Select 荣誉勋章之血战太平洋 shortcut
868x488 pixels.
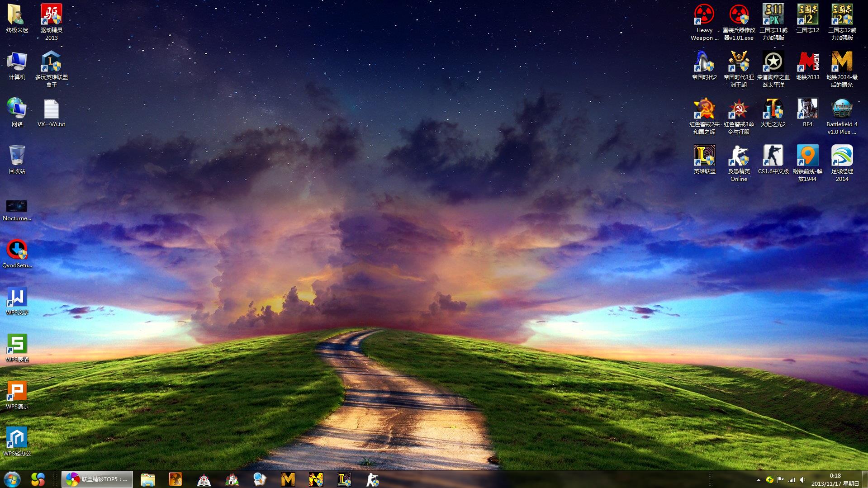point(773,69)
